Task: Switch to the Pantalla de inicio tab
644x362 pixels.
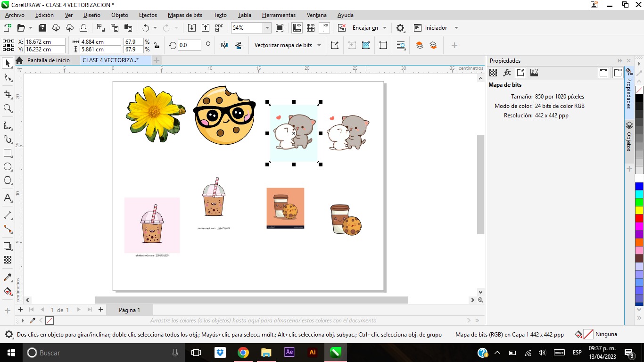Action: pos(48,60)
